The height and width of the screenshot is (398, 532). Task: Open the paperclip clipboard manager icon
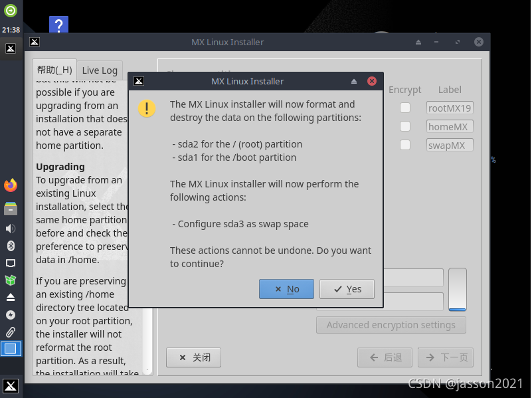(x=11, y=332)
